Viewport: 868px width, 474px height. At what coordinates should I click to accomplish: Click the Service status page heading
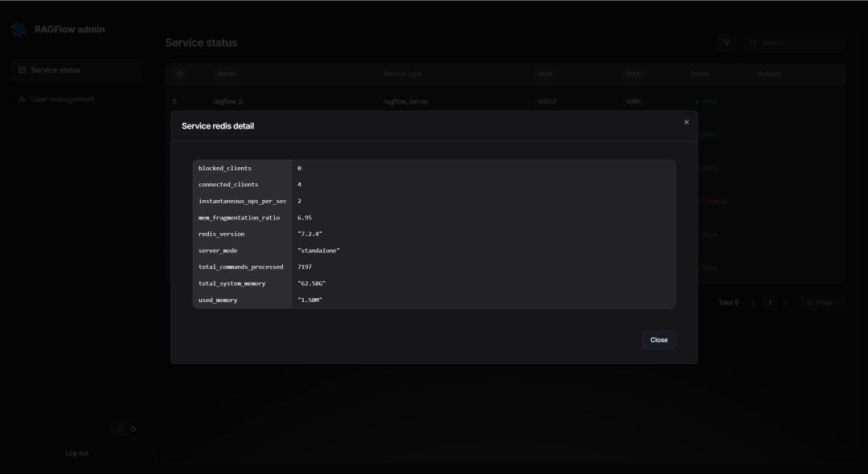click(x=201, y=43)
